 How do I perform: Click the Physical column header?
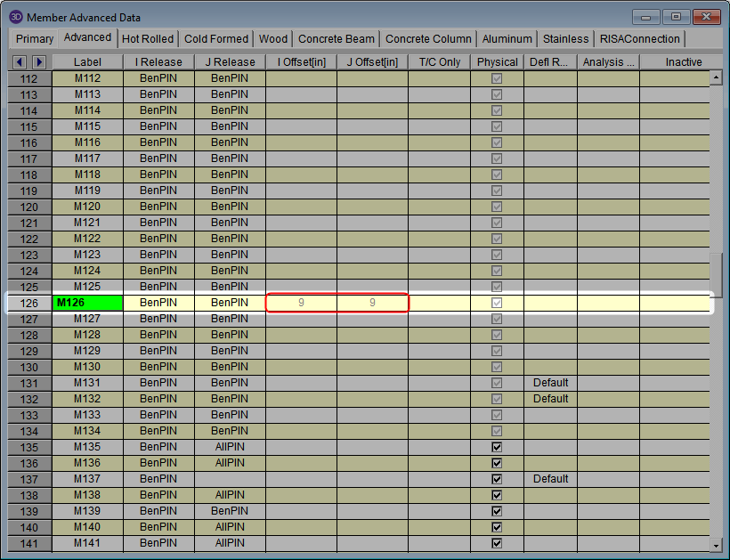497,62
